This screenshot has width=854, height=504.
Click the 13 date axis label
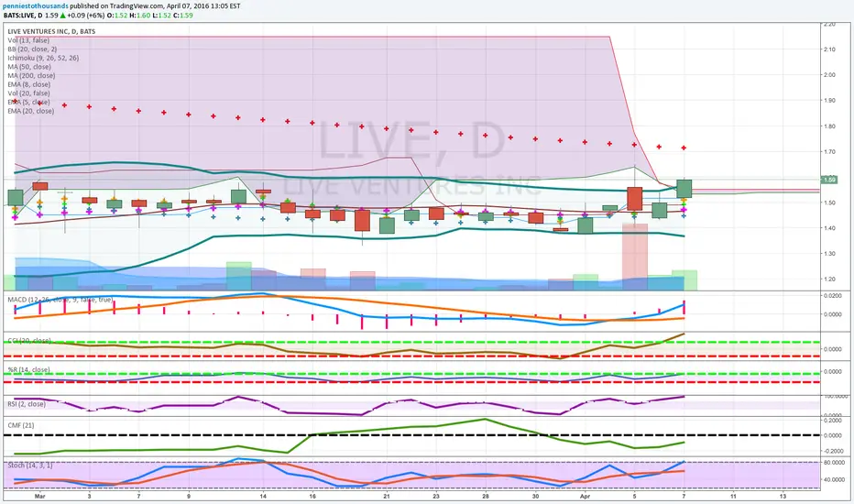tap(783, 497)
